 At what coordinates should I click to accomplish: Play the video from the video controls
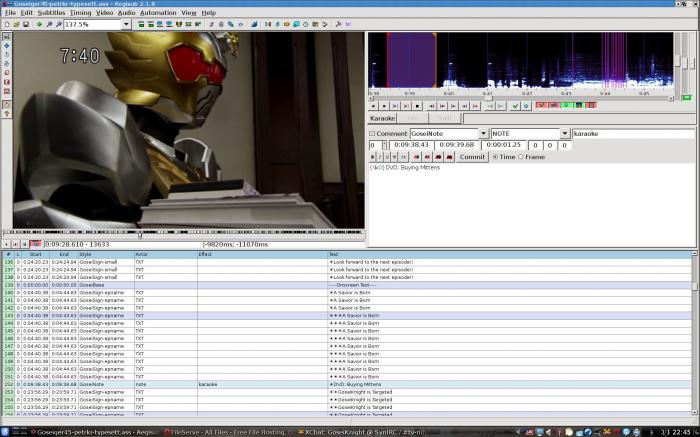pyautogui.click(x=6, y=244)
